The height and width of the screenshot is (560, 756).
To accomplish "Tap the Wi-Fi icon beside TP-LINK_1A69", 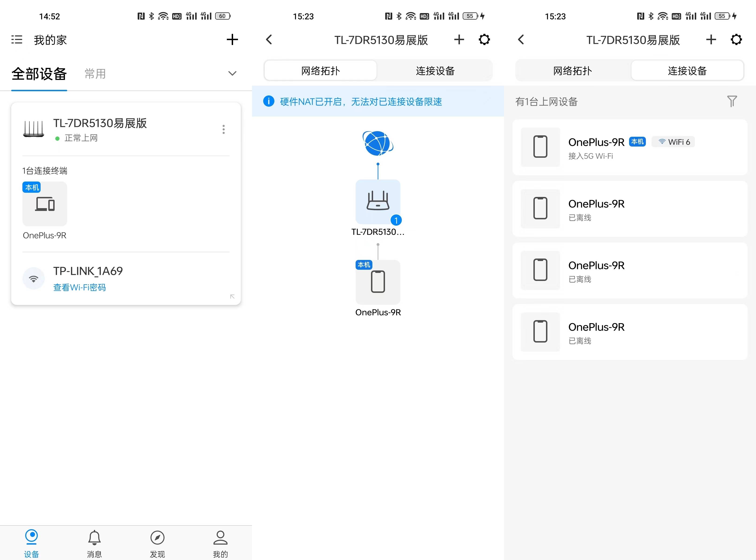I will (34, 279).
